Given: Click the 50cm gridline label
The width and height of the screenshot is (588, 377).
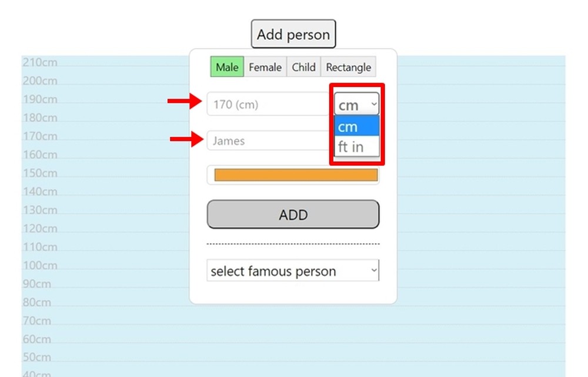Looking at the screenshot, I should (x=37, y=357).
